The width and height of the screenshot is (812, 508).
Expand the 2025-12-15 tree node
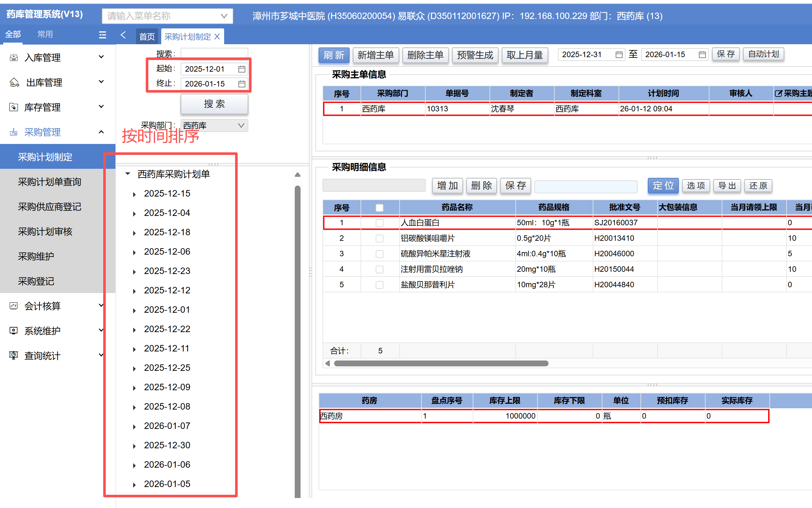tap(134, 194)
